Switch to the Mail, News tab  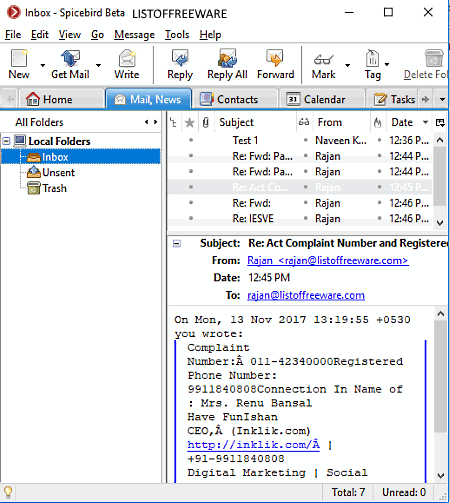[x=149, y=99]
